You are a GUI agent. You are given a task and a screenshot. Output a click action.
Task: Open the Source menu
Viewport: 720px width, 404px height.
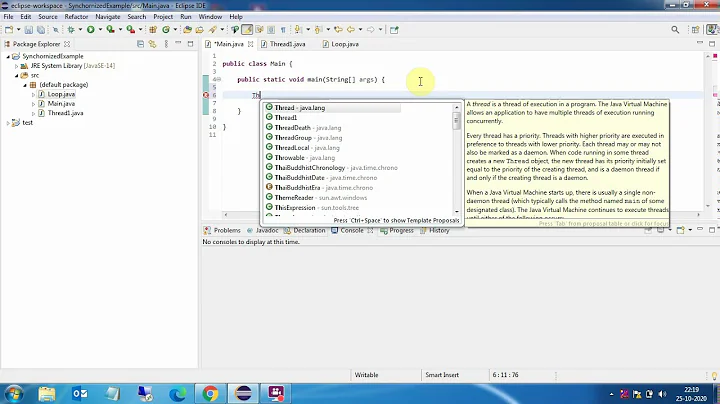pos(48,17)
